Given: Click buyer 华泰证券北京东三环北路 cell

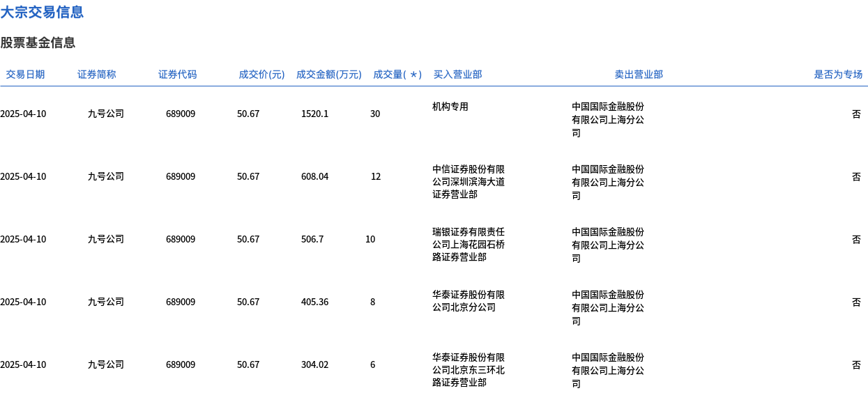Looking at the screenshot, I should tap(469, 370).
